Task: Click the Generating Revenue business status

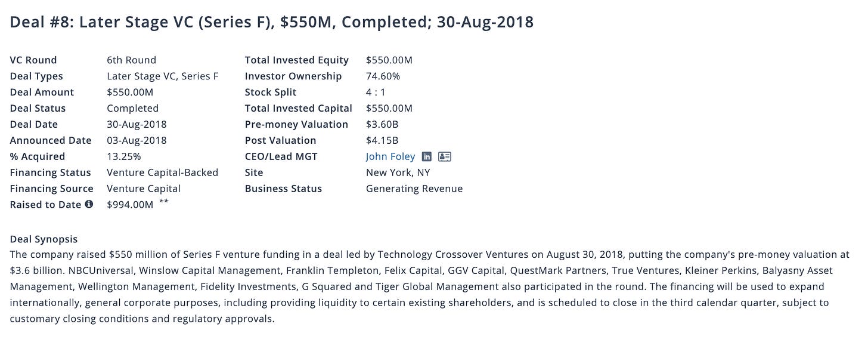Action: pyautogui.click(x=414, y=189)
